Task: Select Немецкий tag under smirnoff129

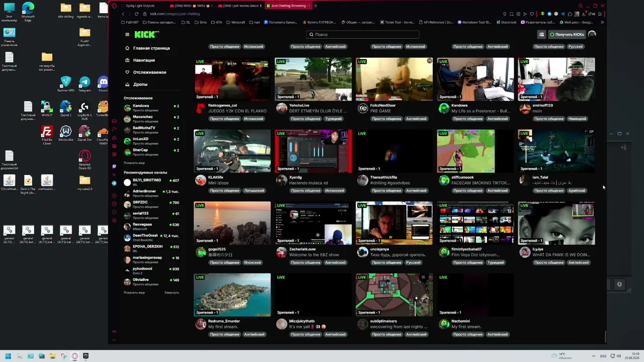Action: click(577, 119)
